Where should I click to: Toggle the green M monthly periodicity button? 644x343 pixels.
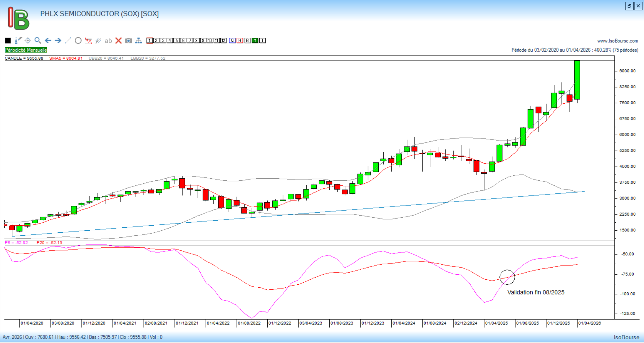[255, 41]
